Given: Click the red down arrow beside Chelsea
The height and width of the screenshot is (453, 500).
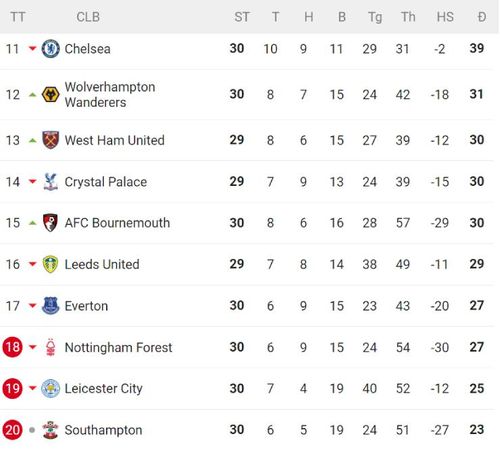Looking at the screenshot, I should tap(32, 49).
